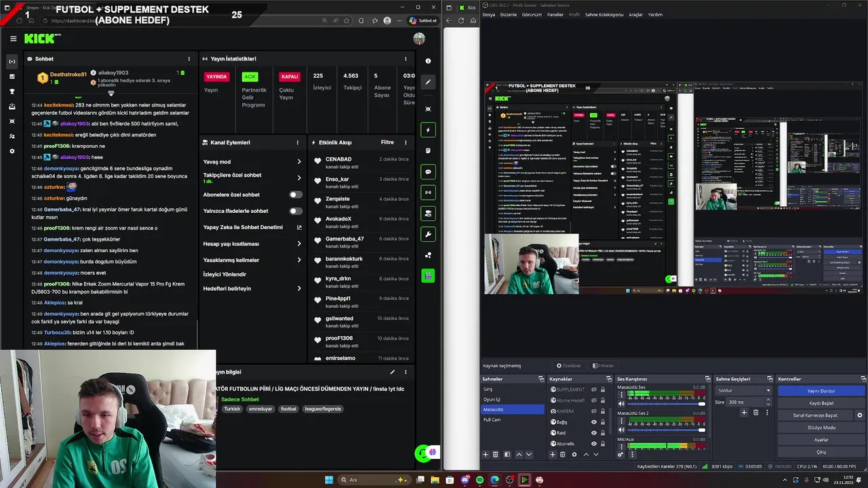Expand Yavaş mod settings

[299, 161]
